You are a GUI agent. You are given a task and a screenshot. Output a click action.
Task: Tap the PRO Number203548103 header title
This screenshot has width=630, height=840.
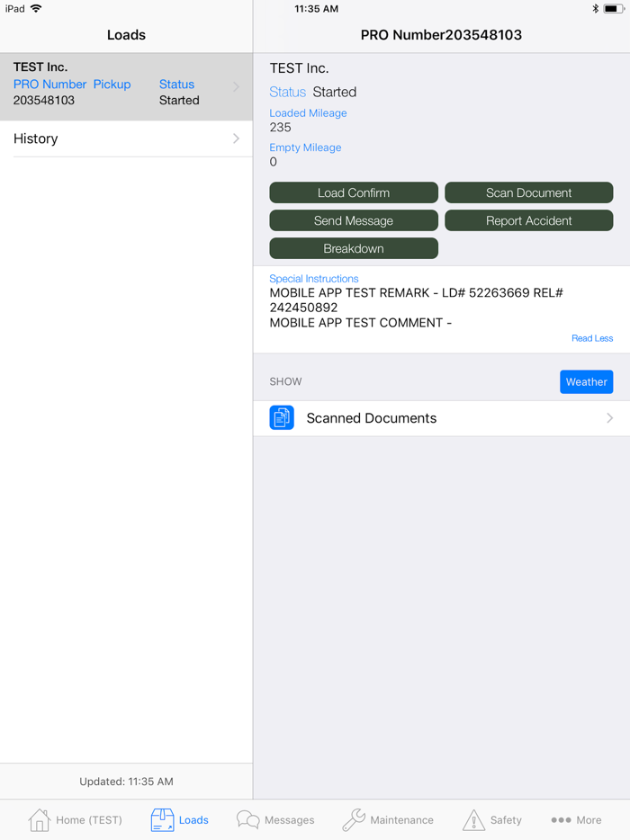pos(441,35)
